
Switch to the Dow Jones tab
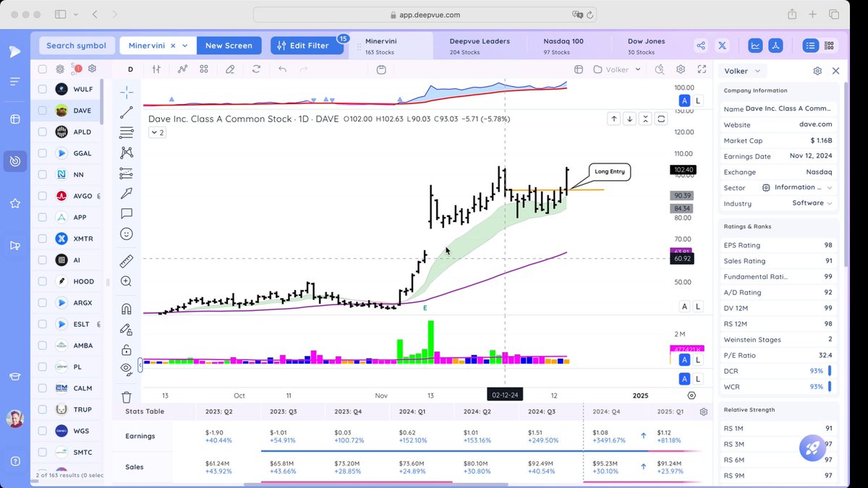tap(646, 46)
